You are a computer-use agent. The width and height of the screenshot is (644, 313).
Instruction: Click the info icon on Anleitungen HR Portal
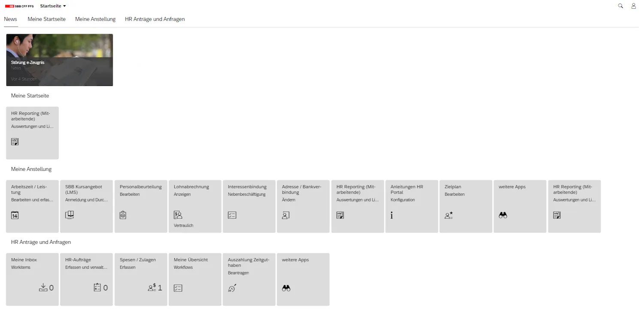tap(392, 215)
